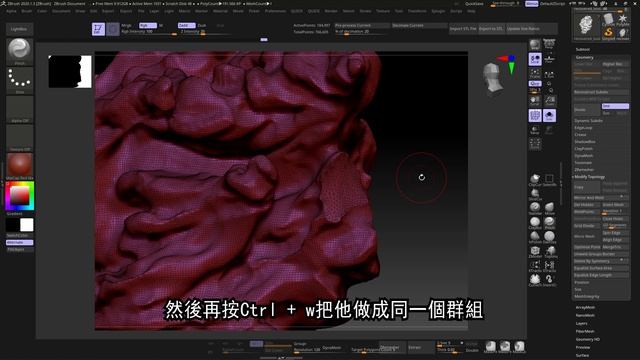The width and height of the screenshot is (640, 360).
Task: Select the Topology brush icon
Action: pyautogui.click(x=549, y=251)
